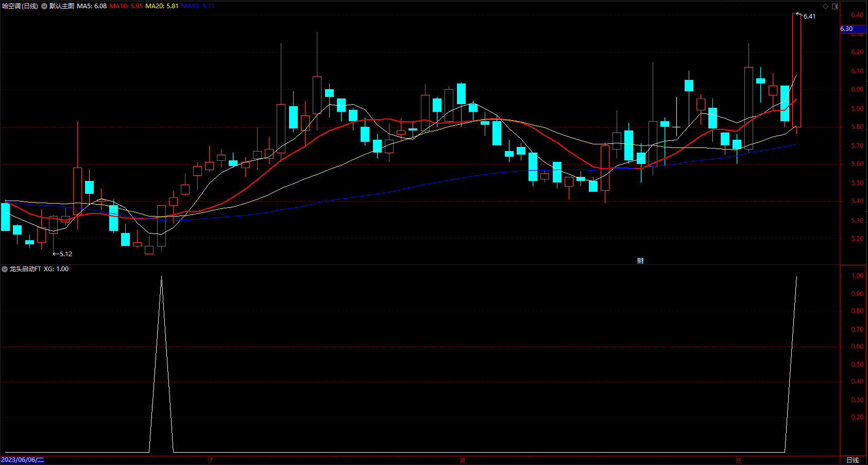Click the 5.80 price axis label
The image size is (868, 465).
coord(857,127)
